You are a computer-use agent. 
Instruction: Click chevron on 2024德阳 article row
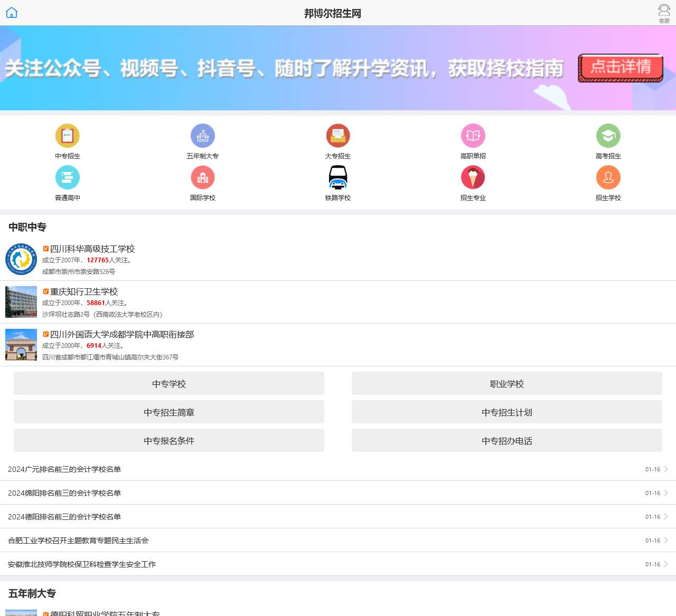point(666,517)
